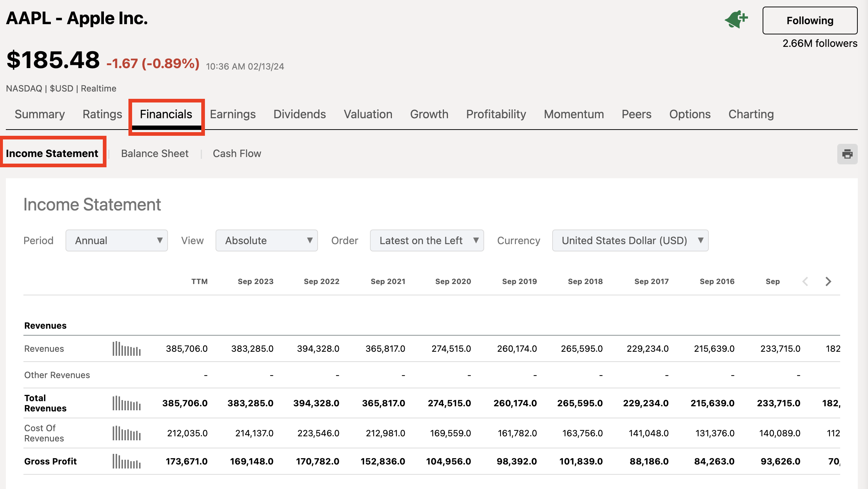Go to the Cash Flow sub-tab

coord(237,153)
